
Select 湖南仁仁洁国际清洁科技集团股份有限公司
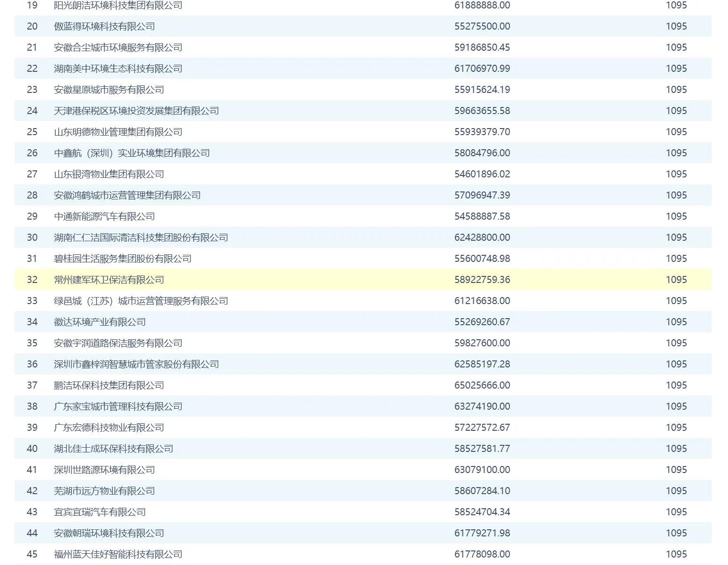click(141, 237)
